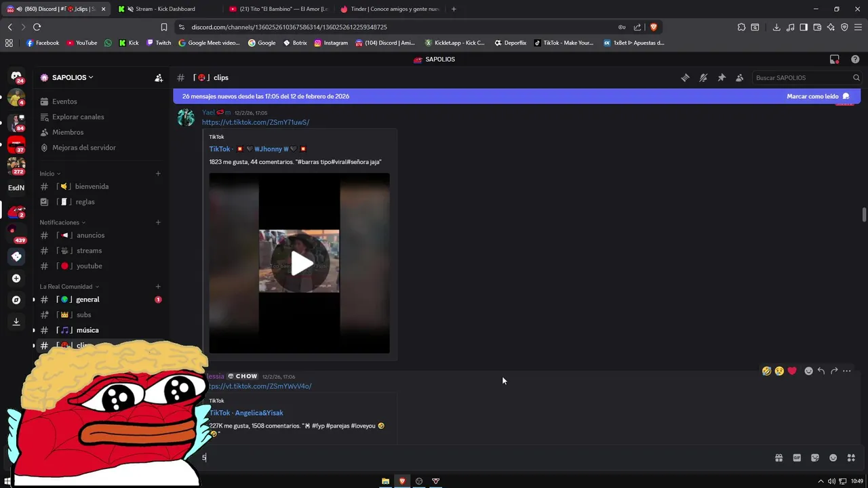Select the general channel

tap(100, 300)
